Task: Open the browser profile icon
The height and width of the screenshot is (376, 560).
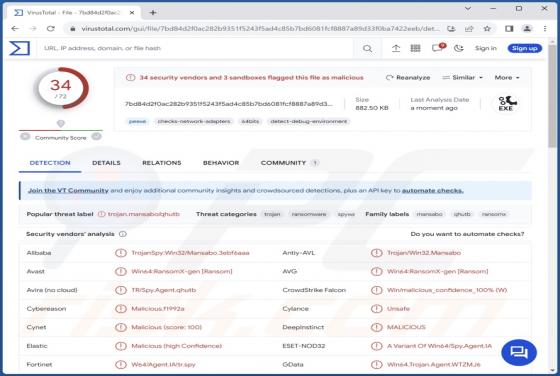Action: pyautogui.click(x=527, y=29)
